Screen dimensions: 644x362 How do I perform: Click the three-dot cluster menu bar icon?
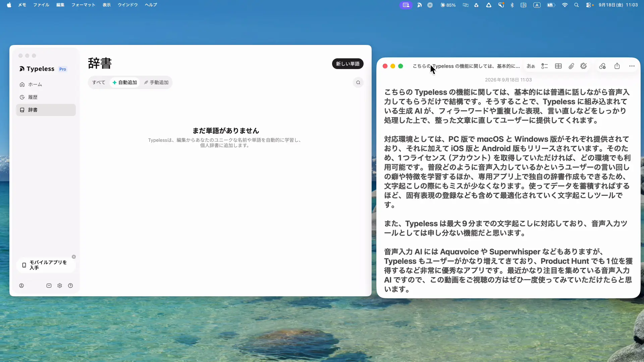(x=476, y=5)
